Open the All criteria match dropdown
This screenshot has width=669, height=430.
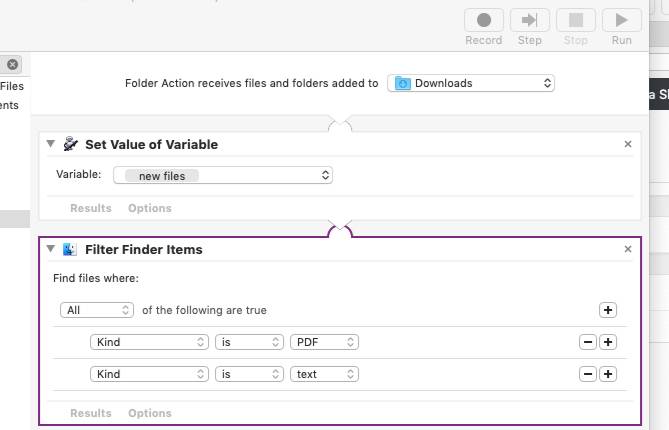(x=96, y=310)
